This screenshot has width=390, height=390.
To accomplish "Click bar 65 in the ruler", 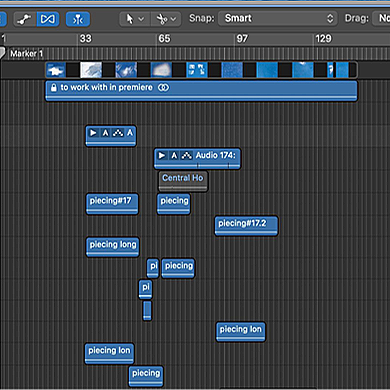I will tap(164, 39).
